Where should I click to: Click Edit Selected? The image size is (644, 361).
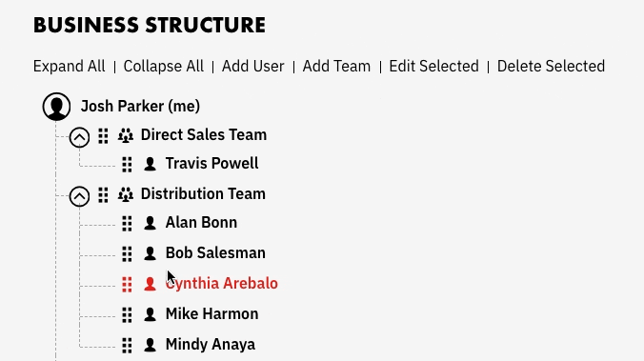[x=433, y=66]
